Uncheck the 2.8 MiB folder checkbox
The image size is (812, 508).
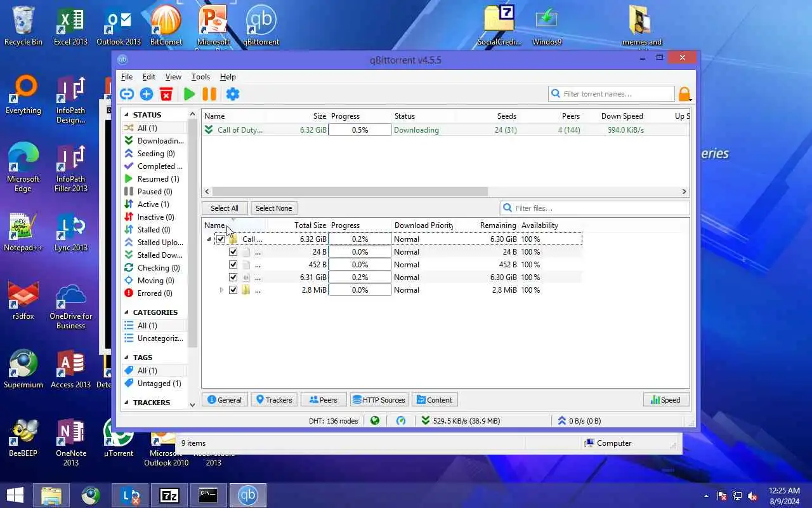(x=233, y=290)
